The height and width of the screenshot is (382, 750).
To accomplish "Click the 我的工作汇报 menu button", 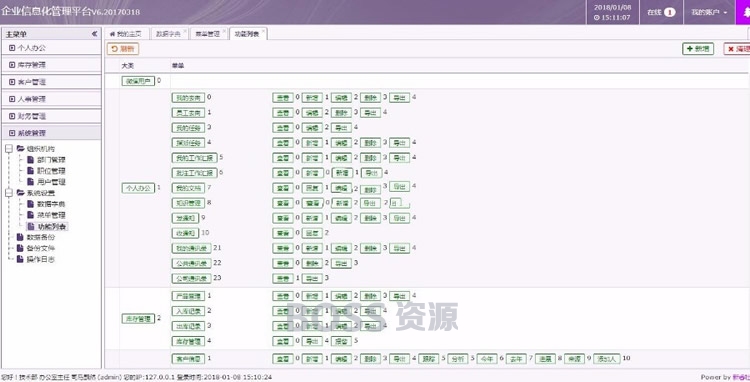I will tap(194, 158).
